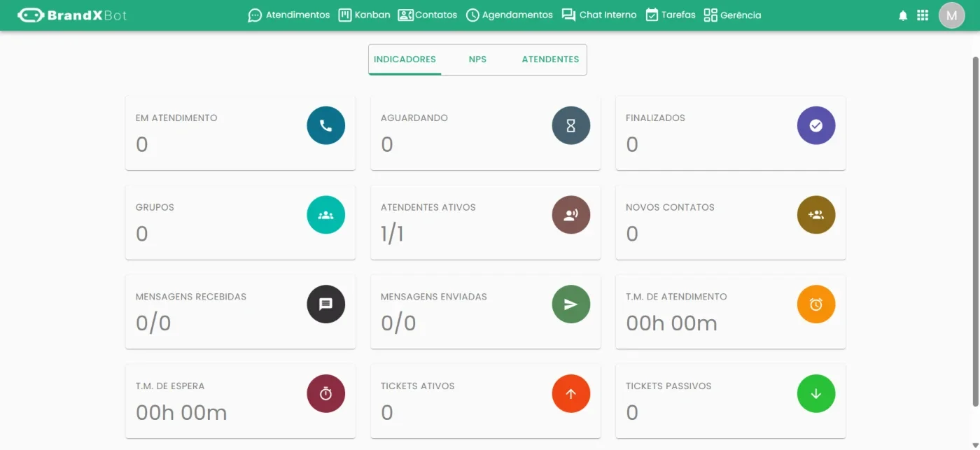Click the "ATENDENTES ATIVOS" label
The image size is (980, 450).
(428, 208)
